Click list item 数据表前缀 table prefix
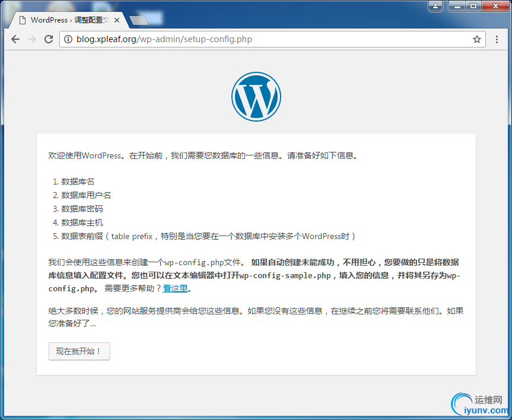 (208, 237)
